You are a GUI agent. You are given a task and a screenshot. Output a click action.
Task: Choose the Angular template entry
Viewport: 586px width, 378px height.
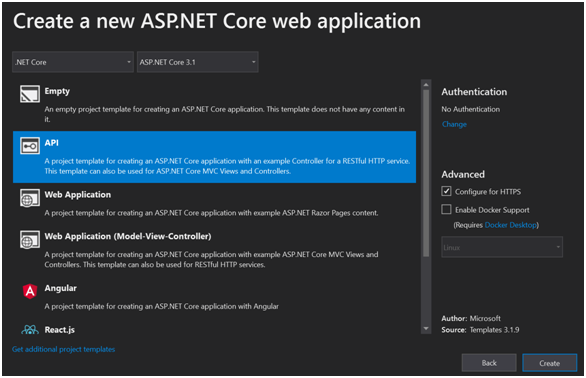[214, 297]
